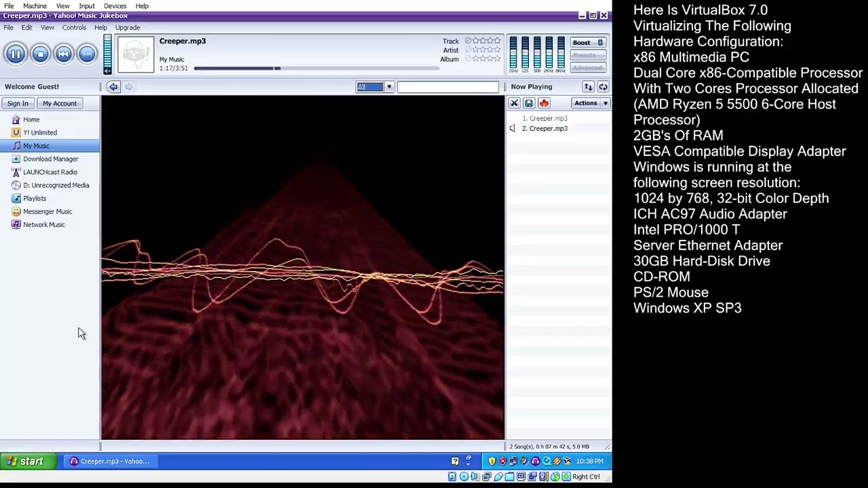Open LAUNCHcast Radio in sidebar
868x488 pixels.
(50, 172)
